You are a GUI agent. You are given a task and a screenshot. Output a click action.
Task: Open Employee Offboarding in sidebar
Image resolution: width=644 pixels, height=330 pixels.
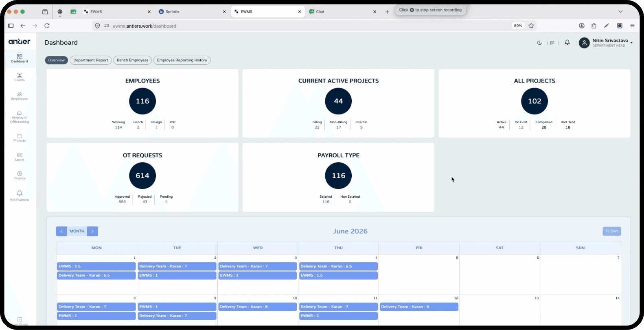click(20, 117)
